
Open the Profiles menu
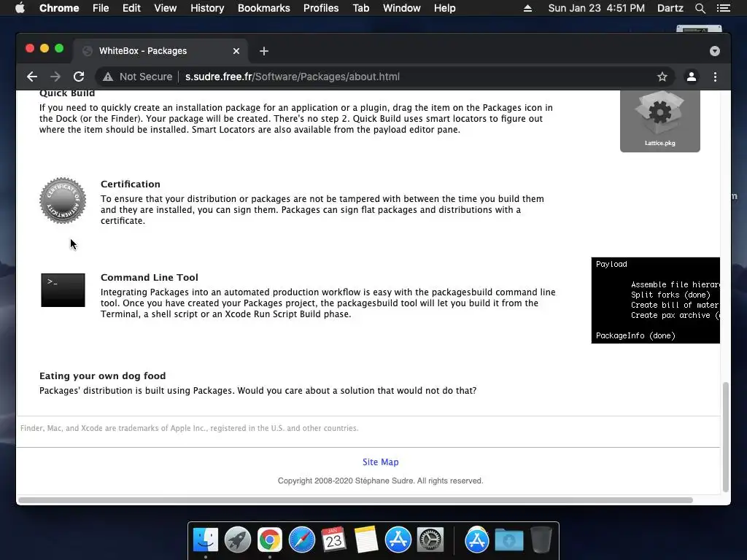[x=321, y=8]
